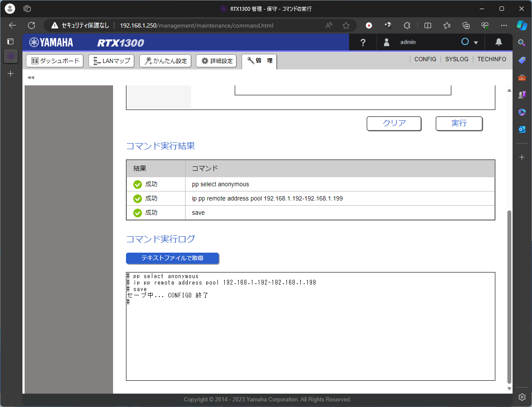Open the sidebar shopping tag icon
Viewport: 532px width, 407px height.
(x=522, y=60)
